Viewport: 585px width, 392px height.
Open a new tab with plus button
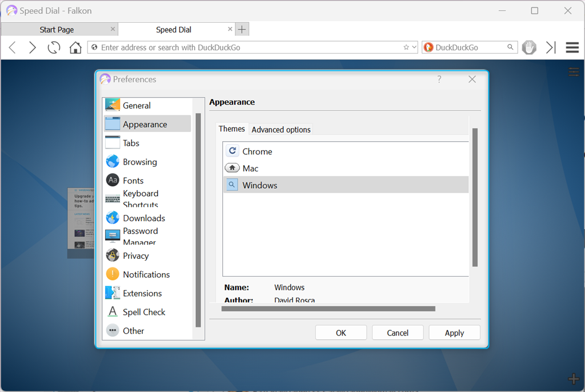click(x=242, y=29)
